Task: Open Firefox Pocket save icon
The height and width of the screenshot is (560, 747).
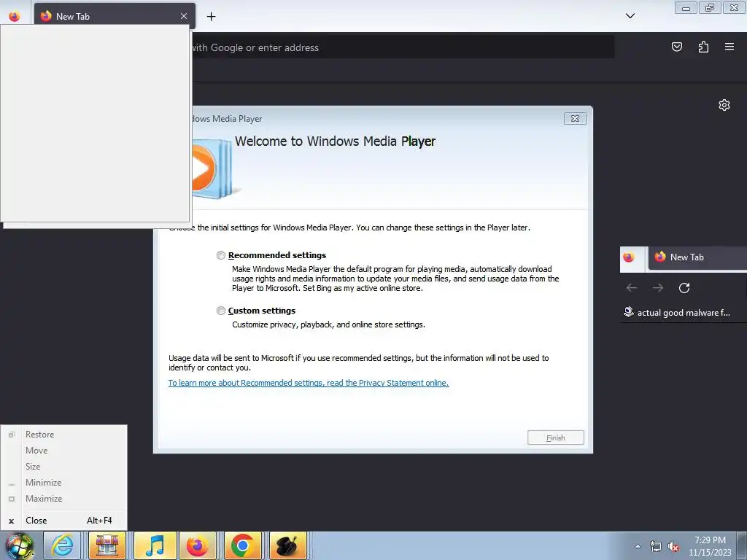Action: (676, 47)
